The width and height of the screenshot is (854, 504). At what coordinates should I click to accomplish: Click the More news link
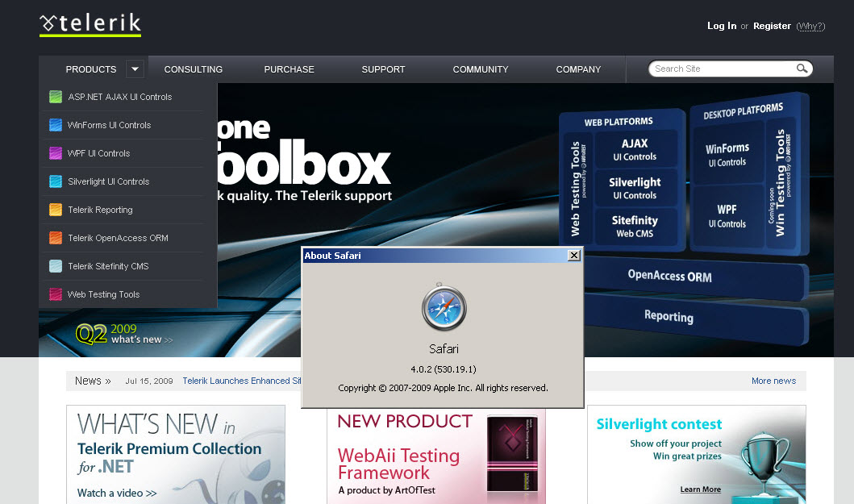773,381
